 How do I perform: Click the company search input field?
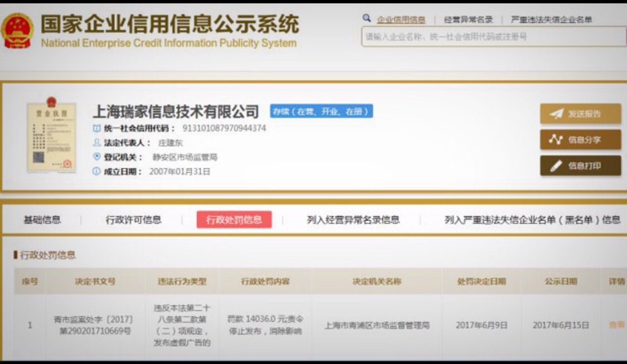(490, 37)
